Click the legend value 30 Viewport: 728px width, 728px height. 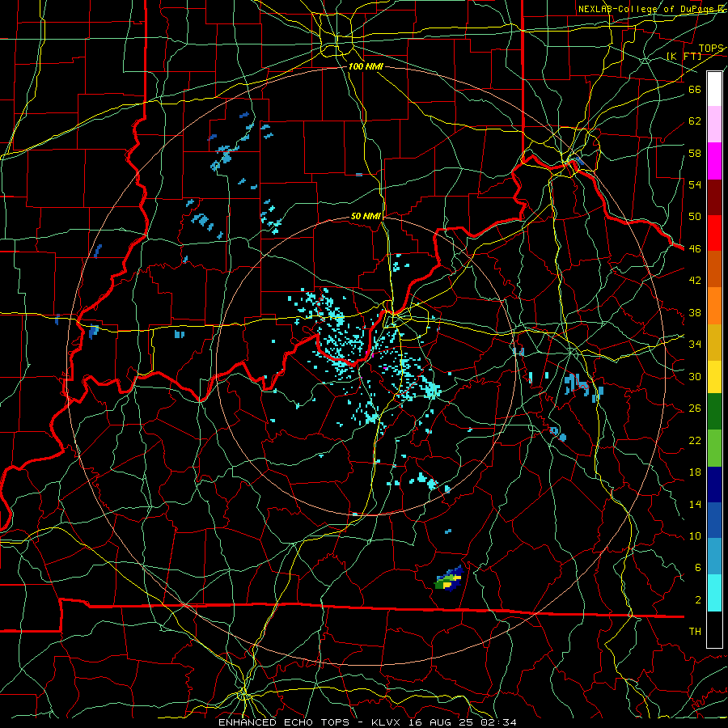point(695,376)
